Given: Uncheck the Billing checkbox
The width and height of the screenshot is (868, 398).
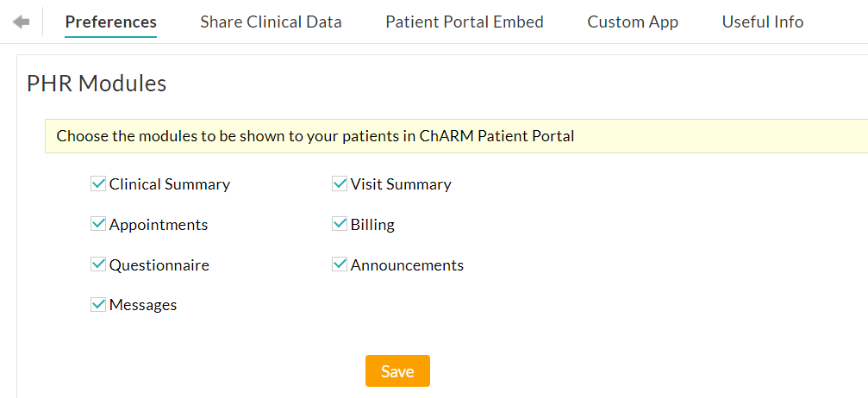Looking at the screenshot, I should coord(340,224).
